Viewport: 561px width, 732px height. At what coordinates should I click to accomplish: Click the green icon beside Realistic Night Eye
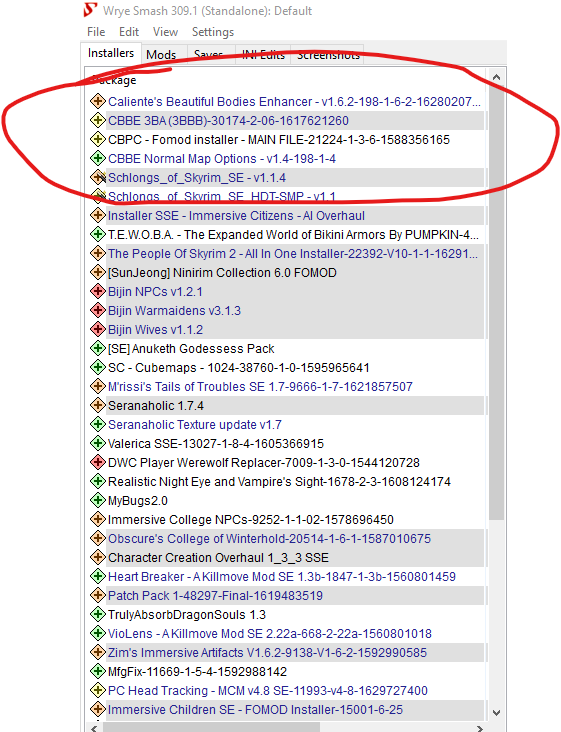tap(98, 482)
